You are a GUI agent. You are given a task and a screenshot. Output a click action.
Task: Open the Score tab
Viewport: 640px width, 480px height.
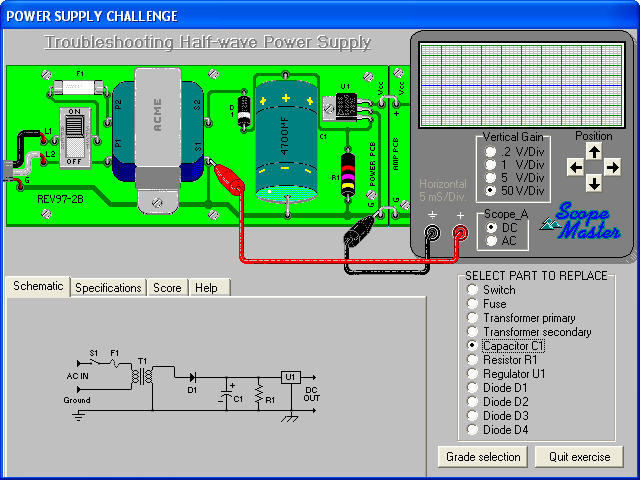pos(167,288)
